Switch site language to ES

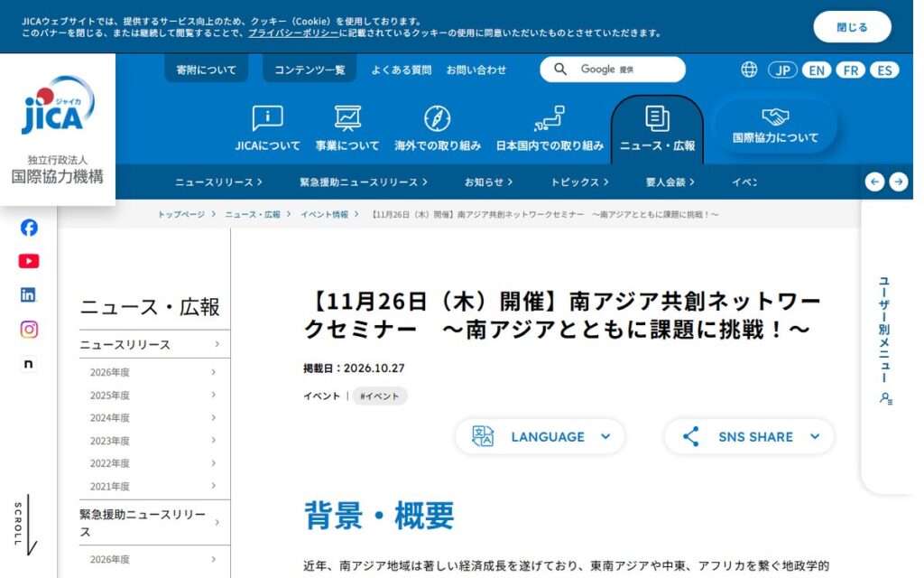[884, 70]
